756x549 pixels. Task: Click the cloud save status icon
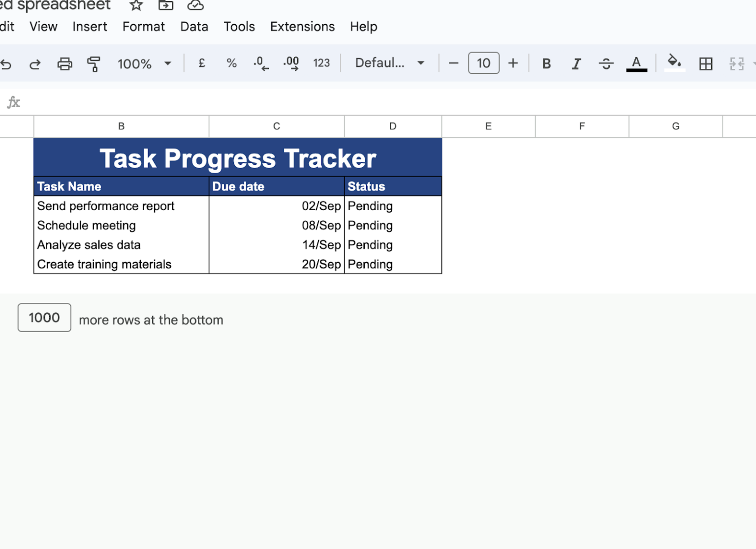pyautogui.click(x=195, y=5)
